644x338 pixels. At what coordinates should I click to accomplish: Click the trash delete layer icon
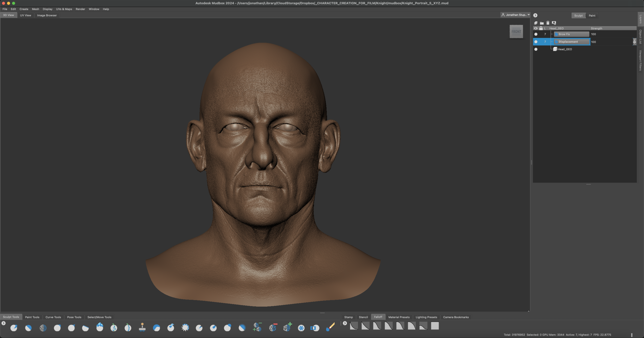[x=548, y=23]
